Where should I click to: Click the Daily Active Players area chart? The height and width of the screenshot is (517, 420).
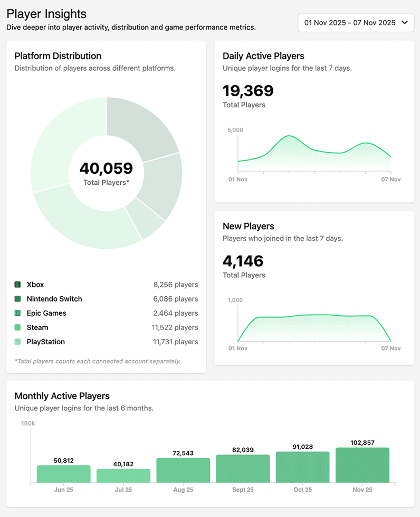coord(314,156)
